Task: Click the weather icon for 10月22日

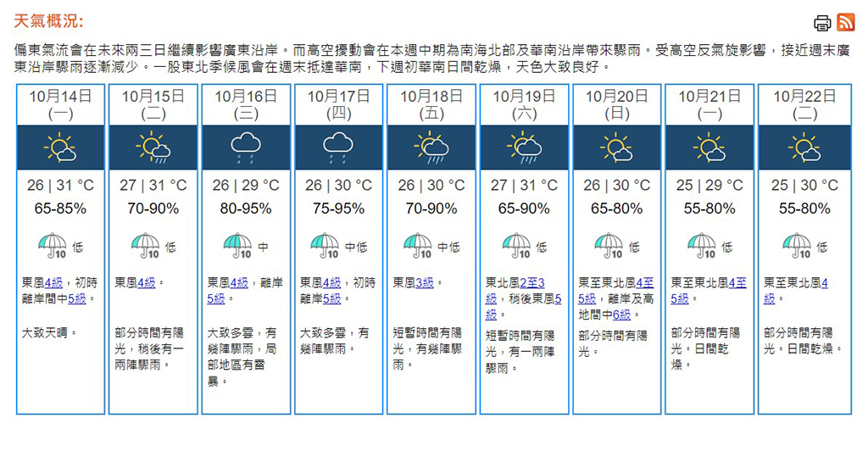Action: pos(803,148)
